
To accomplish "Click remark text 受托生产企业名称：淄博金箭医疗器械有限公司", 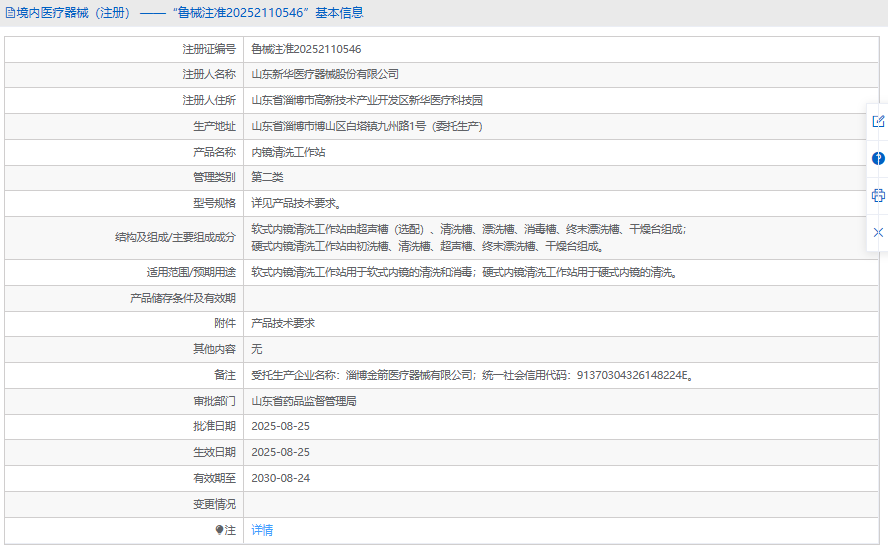I will click(362, 375).
